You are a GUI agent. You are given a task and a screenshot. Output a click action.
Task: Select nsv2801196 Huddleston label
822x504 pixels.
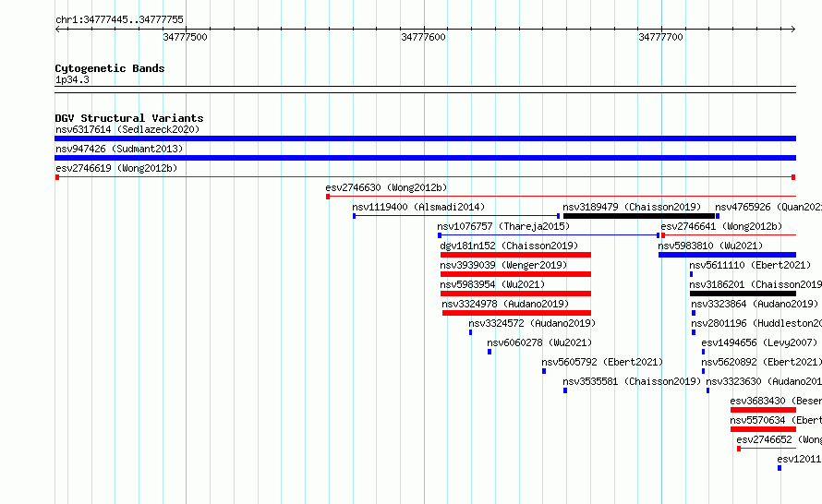[x=756, y=323]
